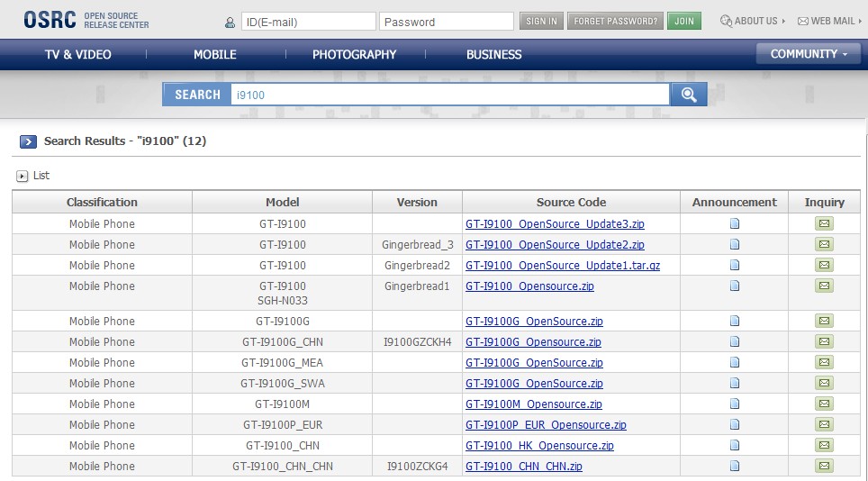Open announcement for GT-I9100_OpenSource_Update1.tar.gz

click(x=735, y=265)
